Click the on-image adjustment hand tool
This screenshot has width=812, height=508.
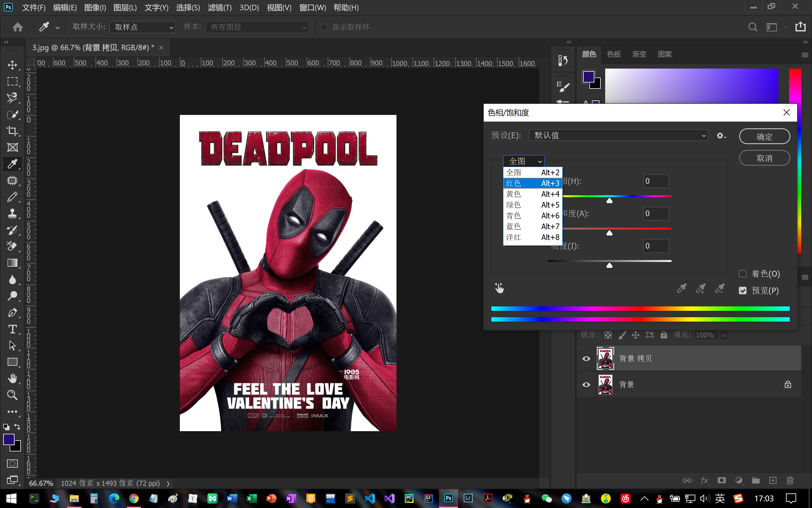[499, 288]
